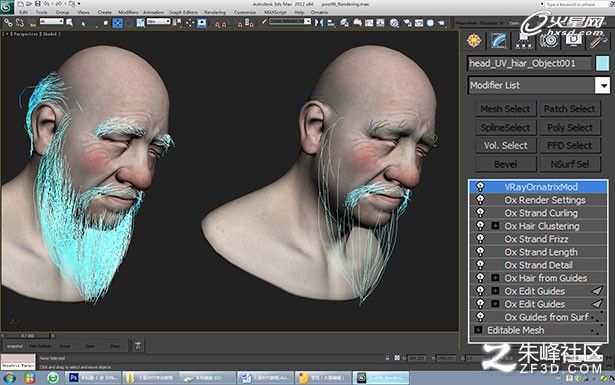615x385 pixels.
Task: Toggle lightbulb for Ox Guides from Surf
Action: [480, 316]
